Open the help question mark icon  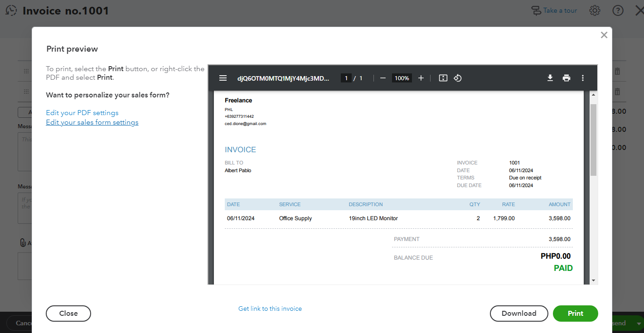(618, 10)
